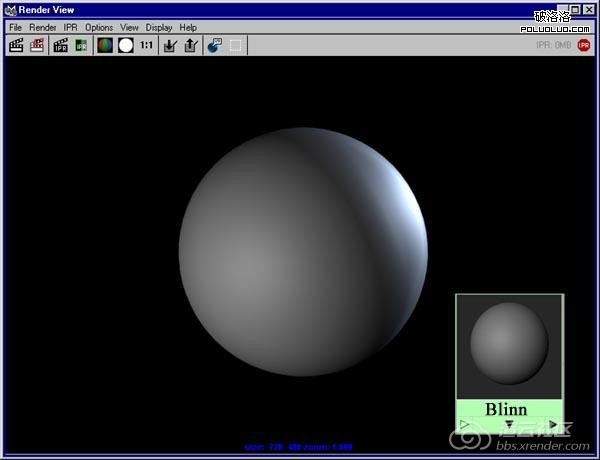
Task: Click the IPR: 0MB memory readout
Action: click(554, 45)
